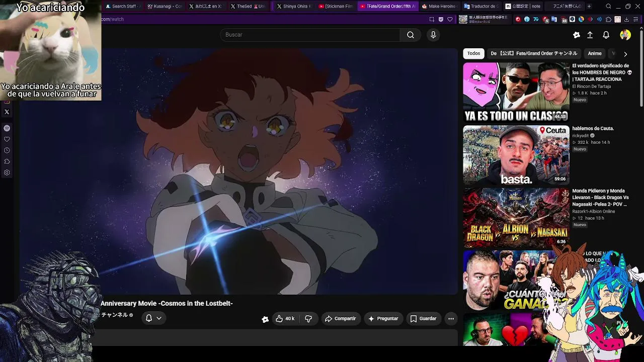Screen dimensions: 644x362
Task: Select the 'Anime' filter chip
Action: click(595, 53)
